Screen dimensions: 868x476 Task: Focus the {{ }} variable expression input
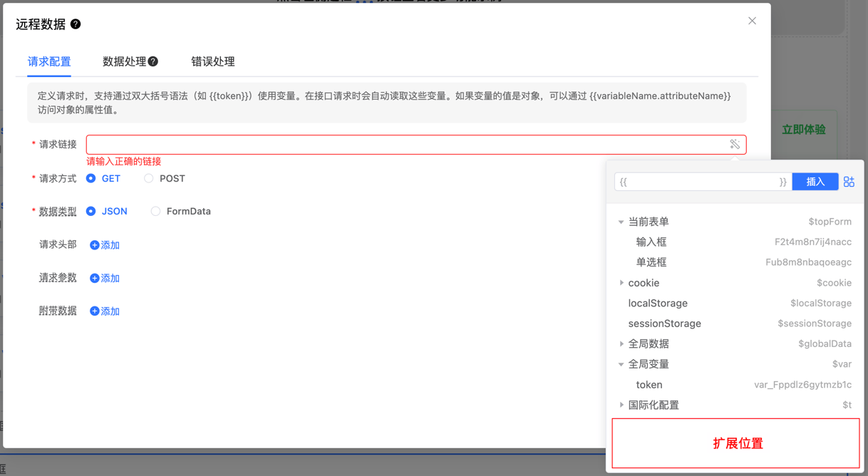(702, 182)
